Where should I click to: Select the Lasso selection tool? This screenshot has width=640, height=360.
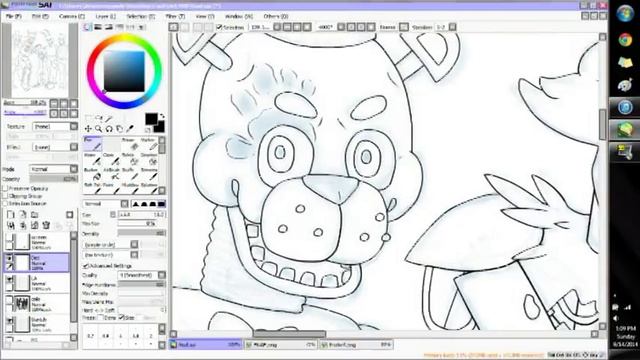(x=98, y=118)
